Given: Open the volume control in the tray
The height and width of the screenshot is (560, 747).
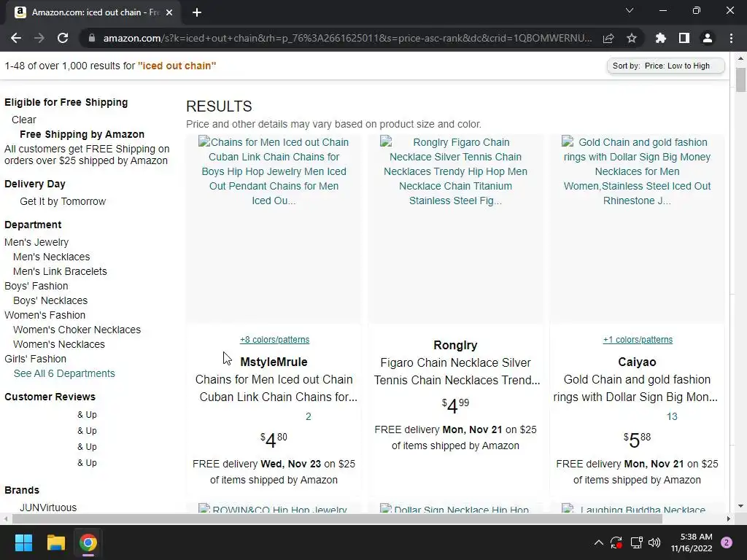Looking at the screenshot, I should click(x=654, y=542).
